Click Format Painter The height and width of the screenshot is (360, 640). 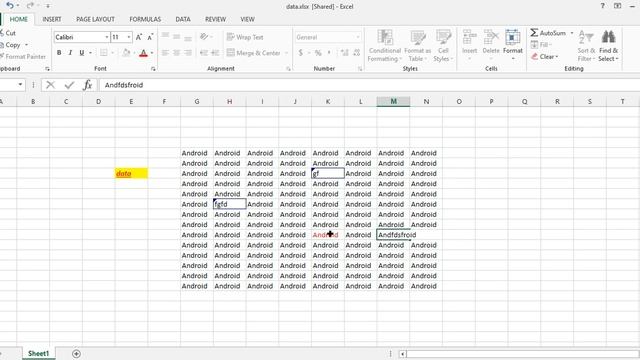pyautogui.click(x=22, y=57)
